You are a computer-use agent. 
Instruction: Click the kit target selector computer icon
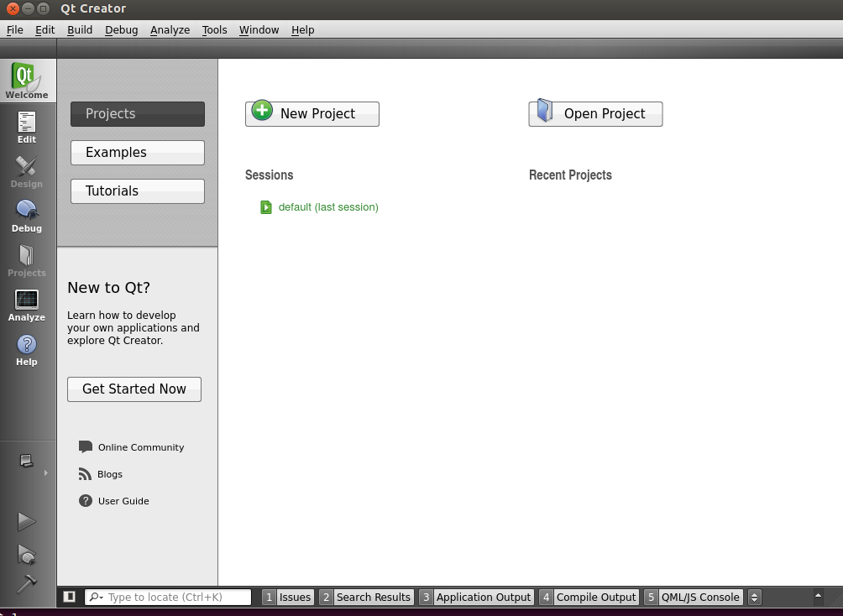click(27, 462)
